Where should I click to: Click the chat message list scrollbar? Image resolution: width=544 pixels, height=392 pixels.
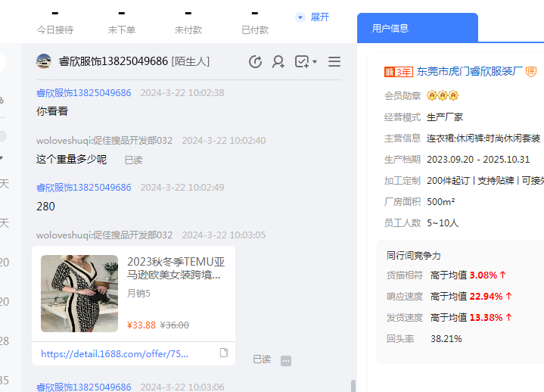(x=352, y=385)
